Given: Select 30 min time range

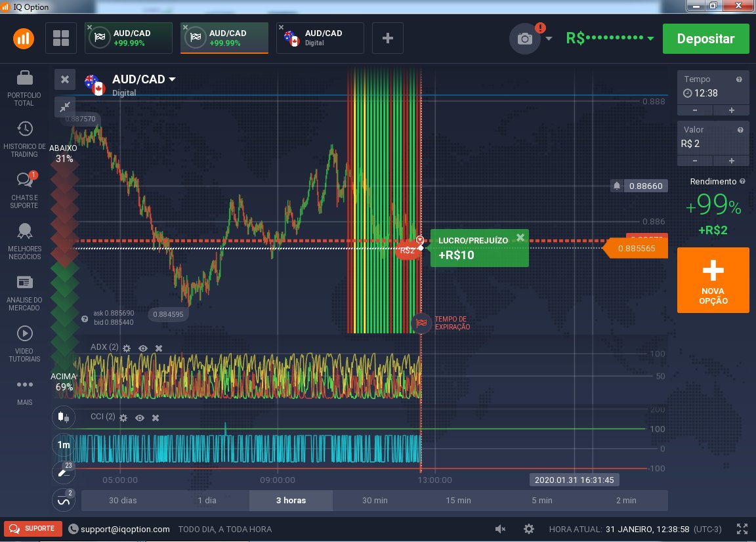Looking at the screenshot, I should pos(375,501).
